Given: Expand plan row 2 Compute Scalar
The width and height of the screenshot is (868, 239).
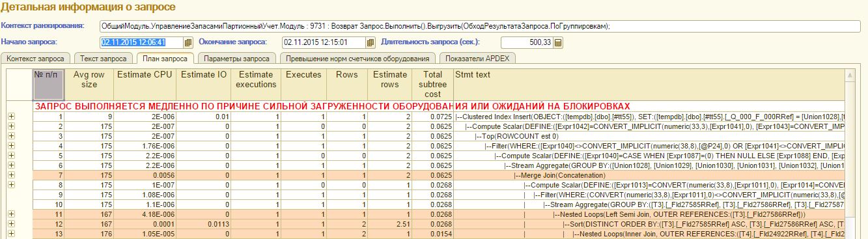Looking at the screenshot, I should [11, 126].
